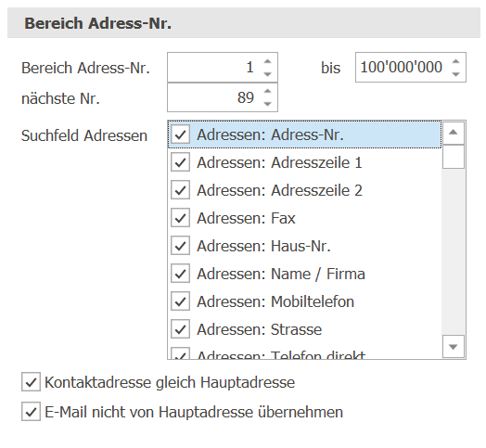Uncheck Adressen: Name / Firma

[x=180, y=274]
